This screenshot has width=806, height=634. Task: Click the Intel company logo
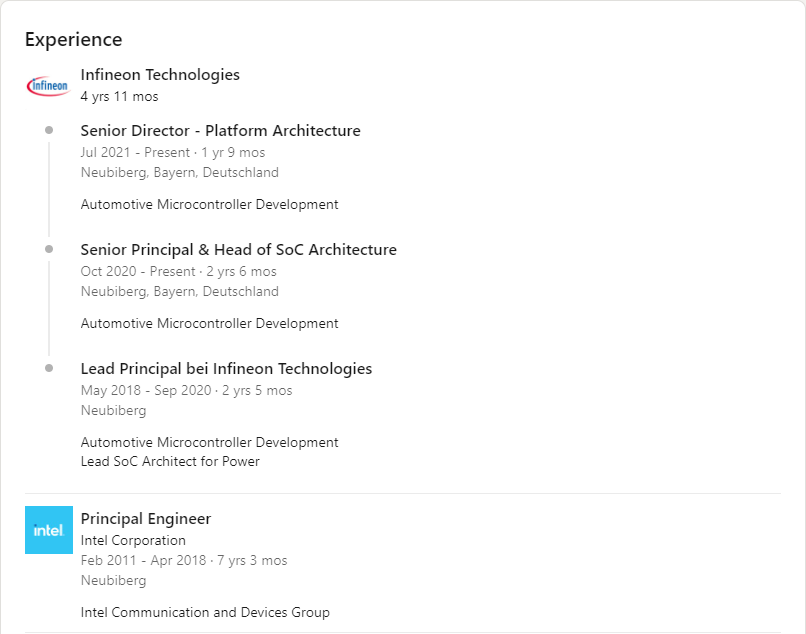pyautogui.click(x=49, y=530)
